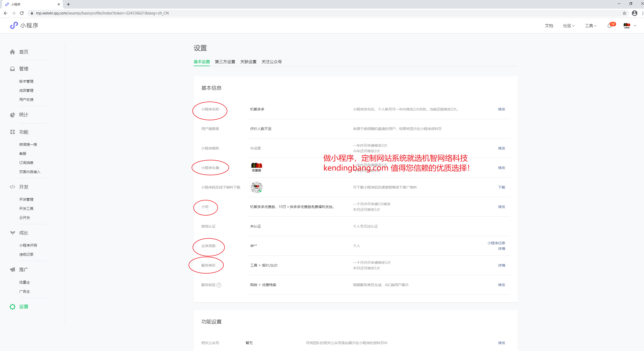This screenshot has width=644, height=351.
Task: Switch to 关注公众号 tab
Action: [271, 62]
